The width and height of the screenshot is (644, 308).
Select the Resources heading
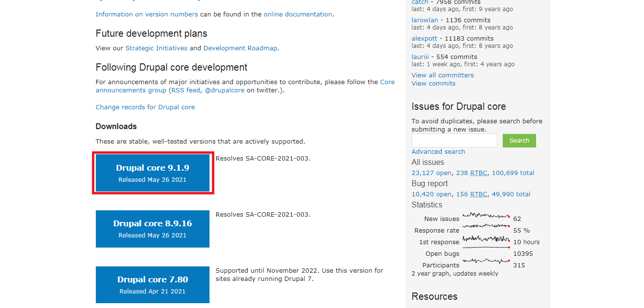click(x=434, y=296)
